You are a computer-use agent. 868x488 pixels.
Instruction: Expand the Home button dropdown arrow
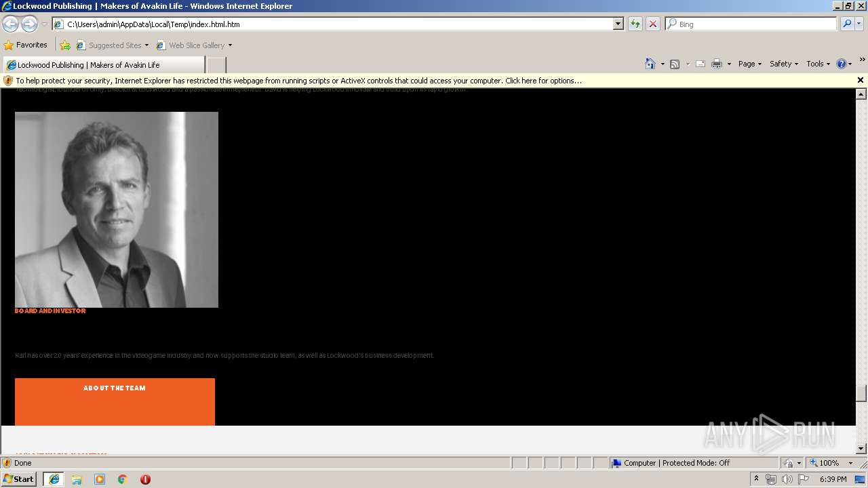point(663,64)
